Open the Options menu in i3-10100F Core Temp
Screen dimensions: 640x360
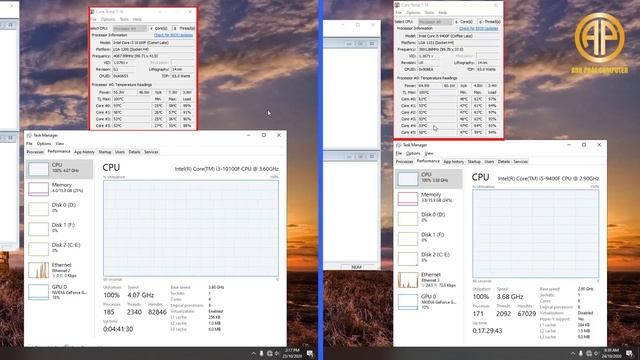coord(108,19)
